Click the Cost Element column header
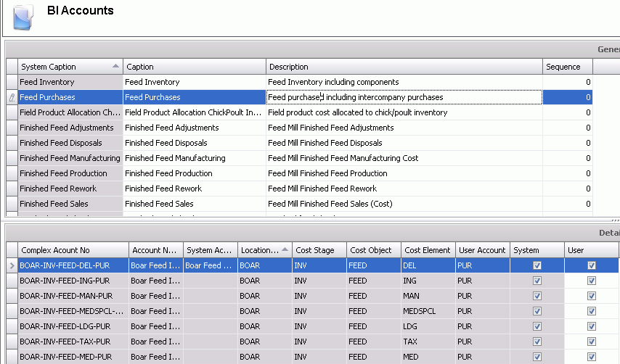The height and width of the screenshot is (364, 620). (x=428, y=250)
